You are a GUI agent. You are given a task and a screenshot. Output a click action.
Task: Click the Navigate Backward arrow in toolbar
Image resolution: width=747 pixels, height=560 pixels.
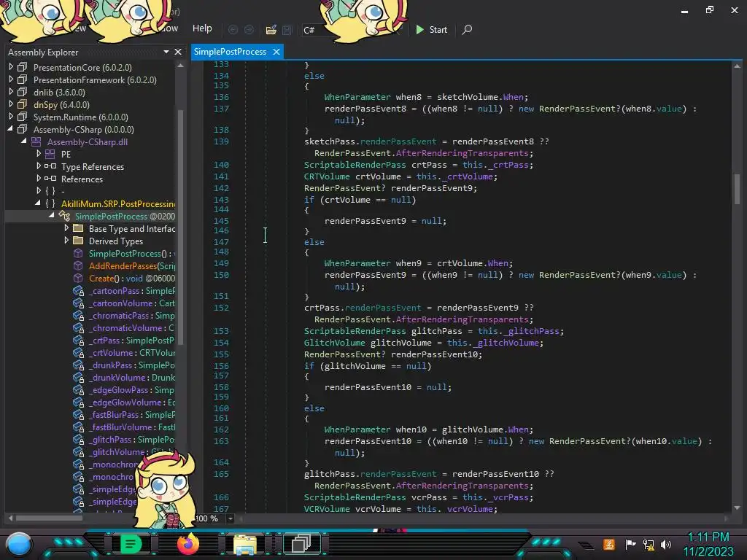coord(233,29)
